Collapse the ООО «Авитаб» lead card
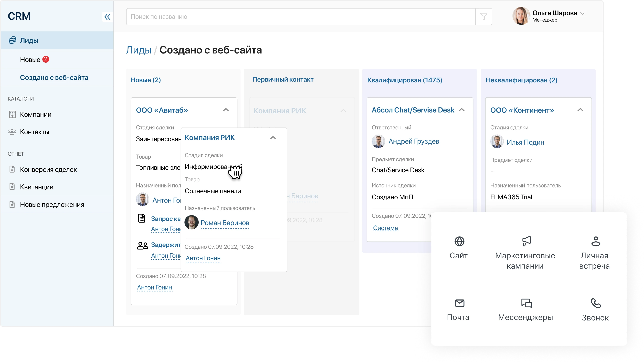644x363 pixels. click(226, 110)
